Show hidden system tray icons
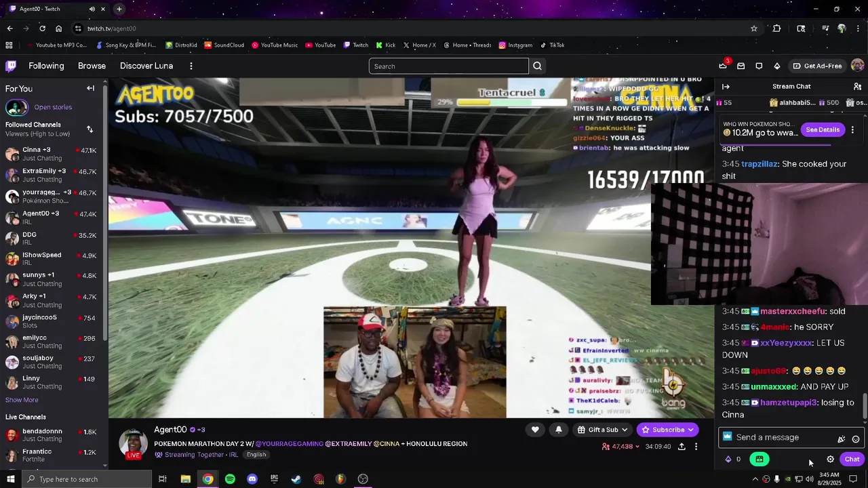Viewport: 868px width, 488px height. click(755, 479)
